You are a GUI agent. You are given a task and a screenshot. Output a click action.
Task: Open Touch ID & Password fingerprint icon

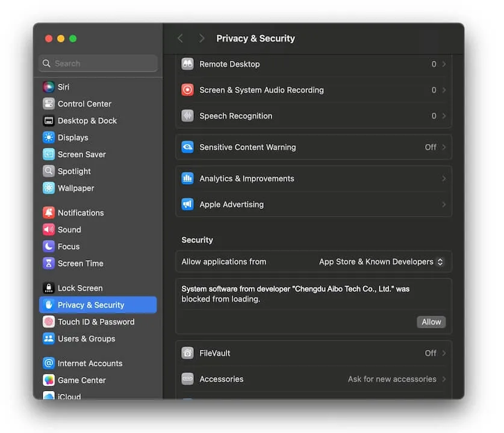[49, 322]
